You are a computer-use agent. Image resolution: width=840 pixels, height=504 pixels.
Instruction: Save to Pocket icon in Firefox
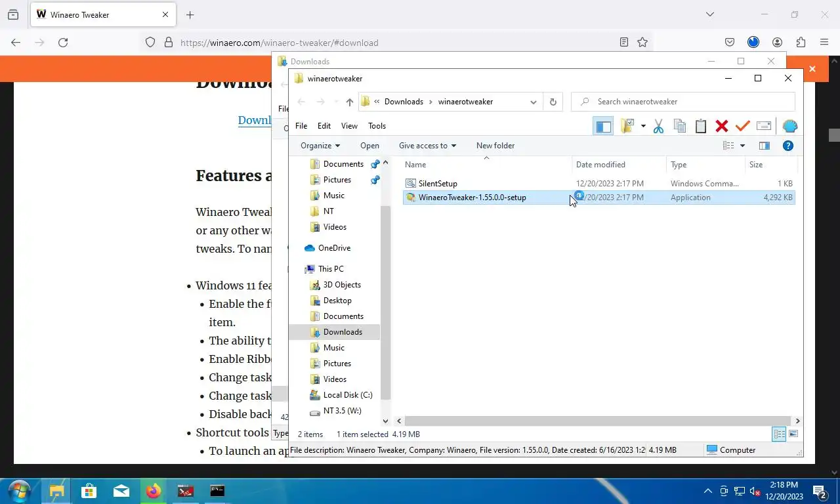pyautogui.click(x=730, y=43)
